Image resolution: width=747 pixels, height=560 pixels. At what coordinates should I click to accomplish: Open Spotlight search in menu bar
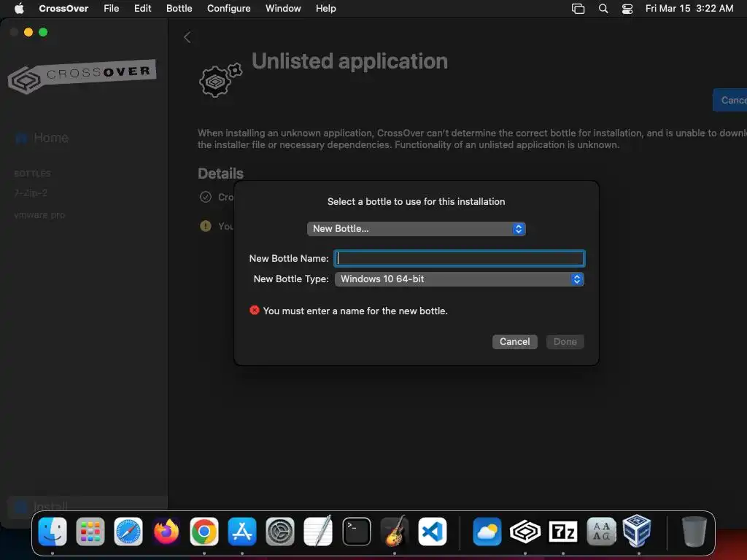coord(603,8)
